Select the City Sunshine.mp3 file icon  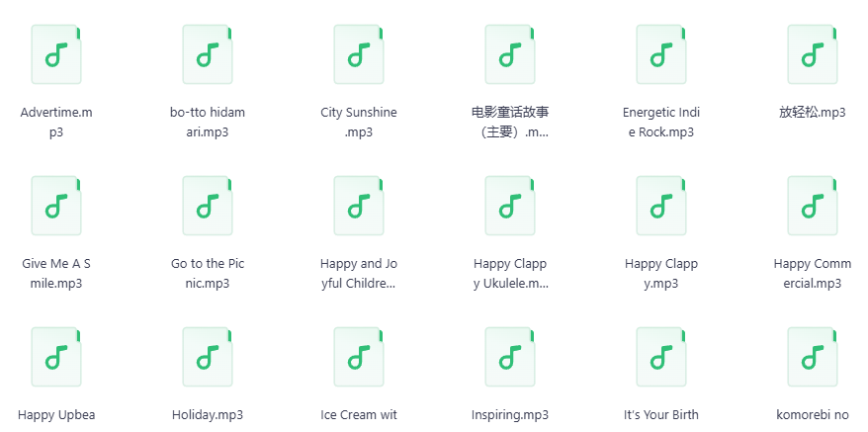tap(359, 54)
